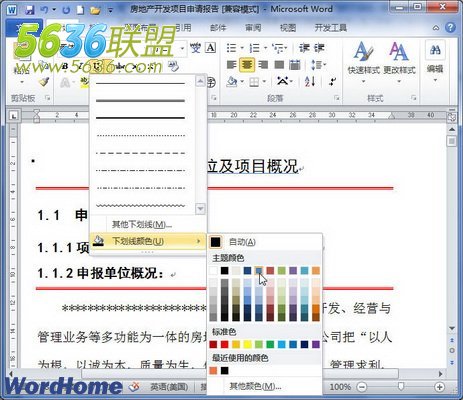Toggle align right button

(263, 65)
